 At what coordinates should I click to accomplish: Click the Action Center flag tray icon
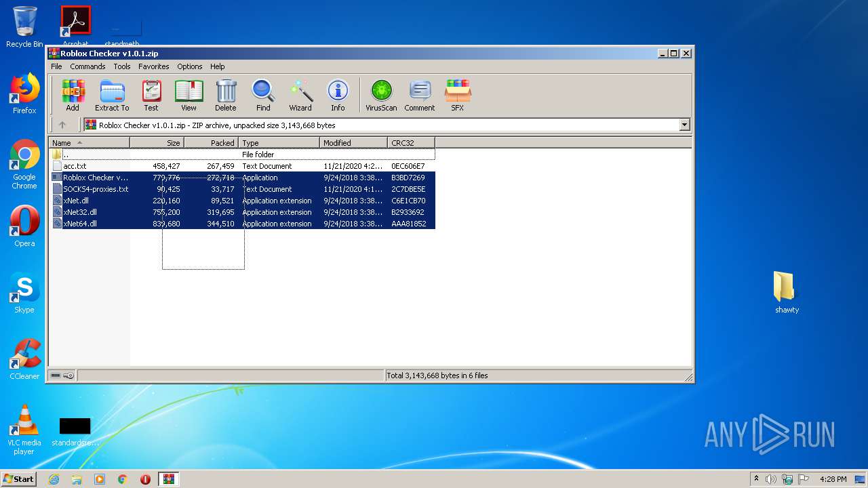point(804,479)
